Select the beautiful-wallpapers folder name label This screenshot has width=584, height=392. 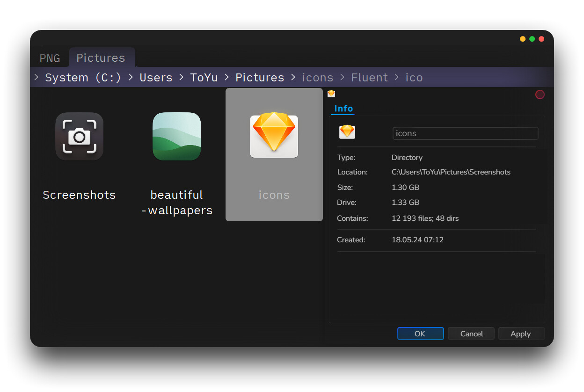click(x=177, y=203)
